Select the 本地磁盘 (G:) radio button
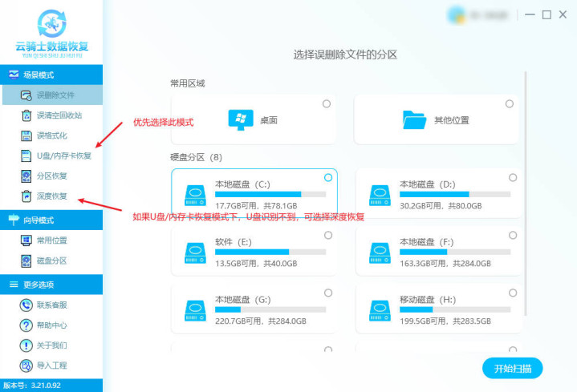Screen dimensions: 577x392 (328, 293)
